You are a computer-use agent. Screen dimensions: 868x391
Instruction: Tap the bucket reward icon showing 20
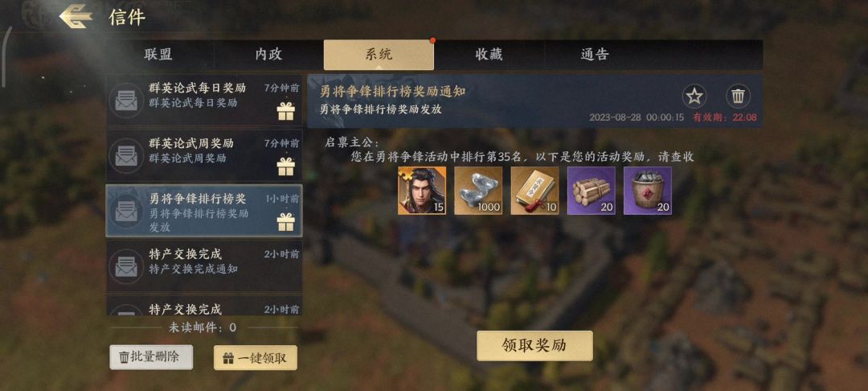[x=648, y=191]
